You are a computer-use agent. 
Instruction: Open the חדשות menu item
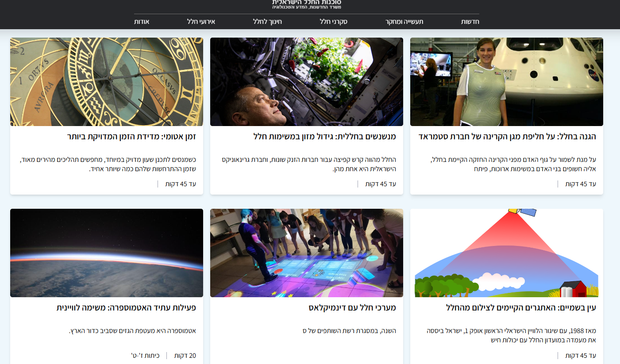point(470,22)
